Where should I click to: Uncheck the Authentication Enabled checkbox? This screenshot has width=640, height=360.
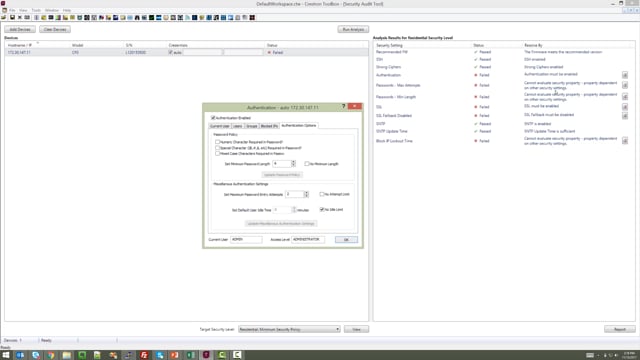pos(213,118)
